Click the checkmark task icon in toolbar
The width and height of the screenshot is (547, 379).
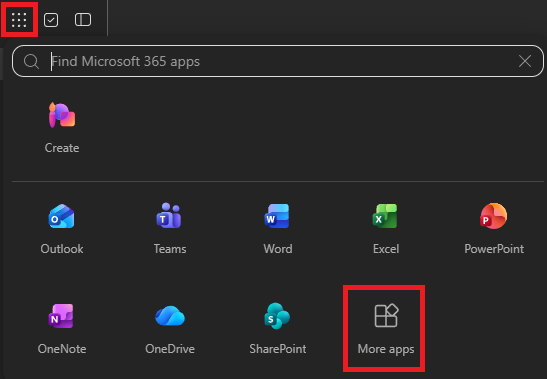pos(51,20)
